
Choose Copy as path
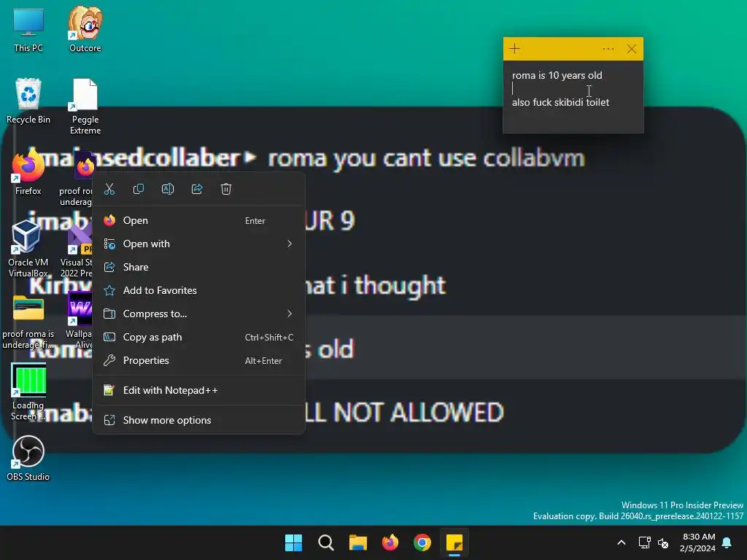(198, 337)
